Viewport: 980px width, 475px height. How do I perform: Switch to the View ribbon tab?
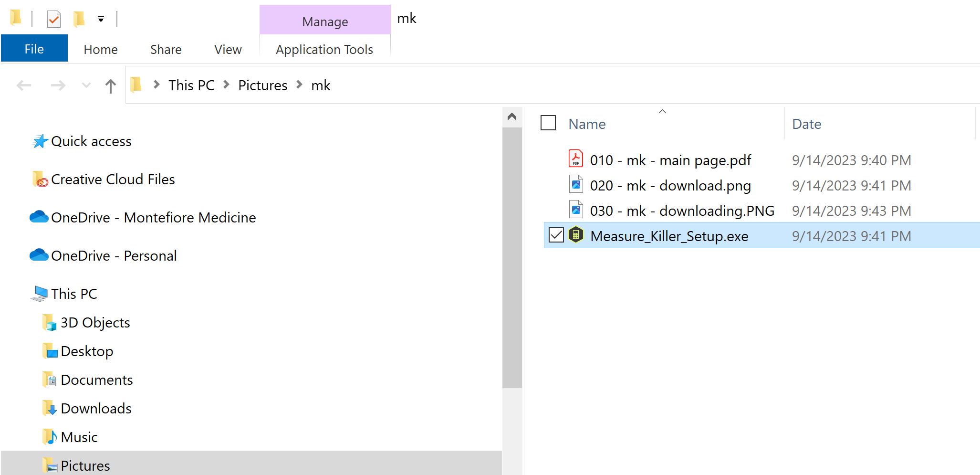pyautogui.click(x=228, y=49)
